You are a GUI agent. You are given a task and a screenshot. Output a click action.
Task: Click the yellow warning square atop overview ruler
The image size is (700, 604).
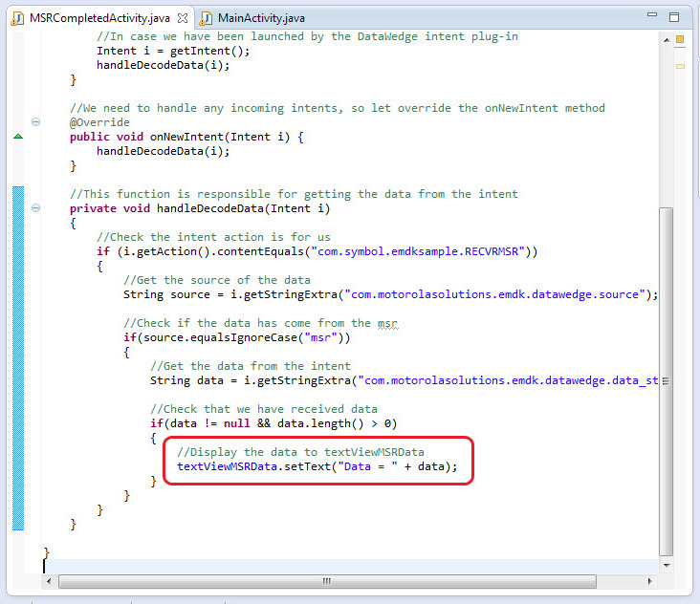pyautogui.click(x=680, y=39)
